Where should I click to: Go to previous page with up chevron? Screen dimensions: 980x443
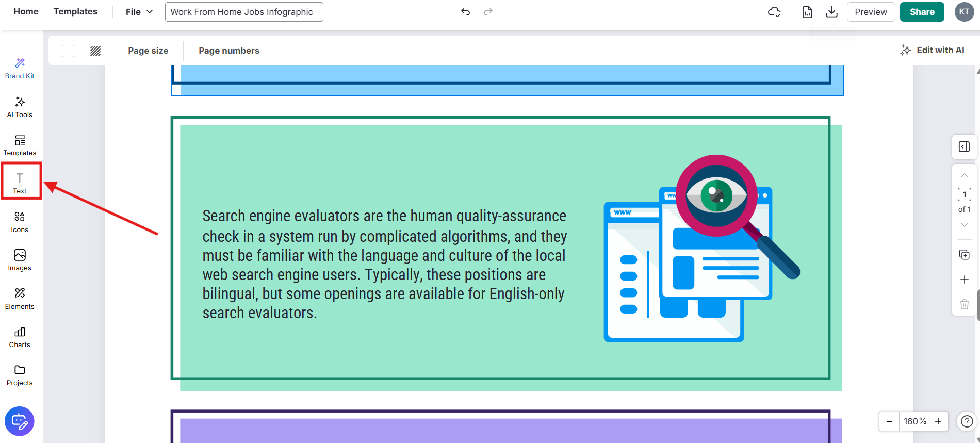tap(964, 176)
